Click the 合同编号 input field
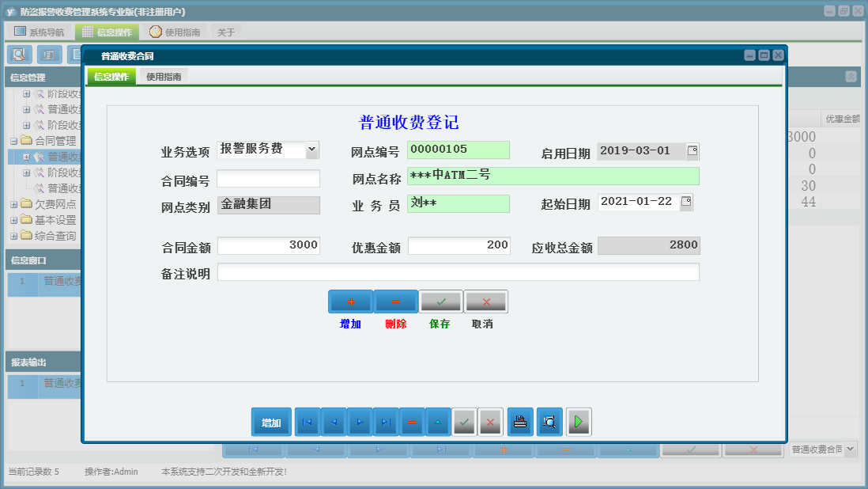This screenshot has height=489, width=868. [269, 179]
